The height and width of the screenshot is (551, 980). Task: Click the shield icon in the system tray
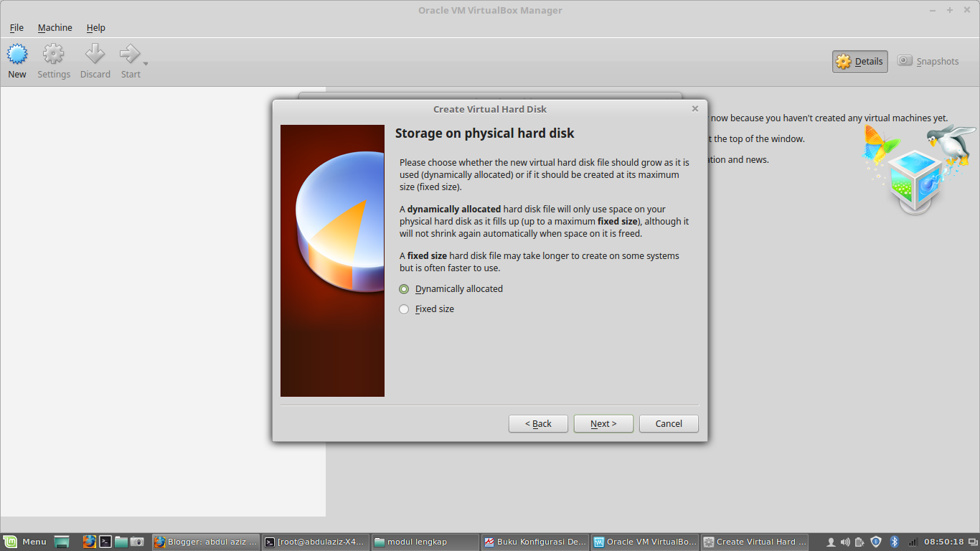point(875,542)
